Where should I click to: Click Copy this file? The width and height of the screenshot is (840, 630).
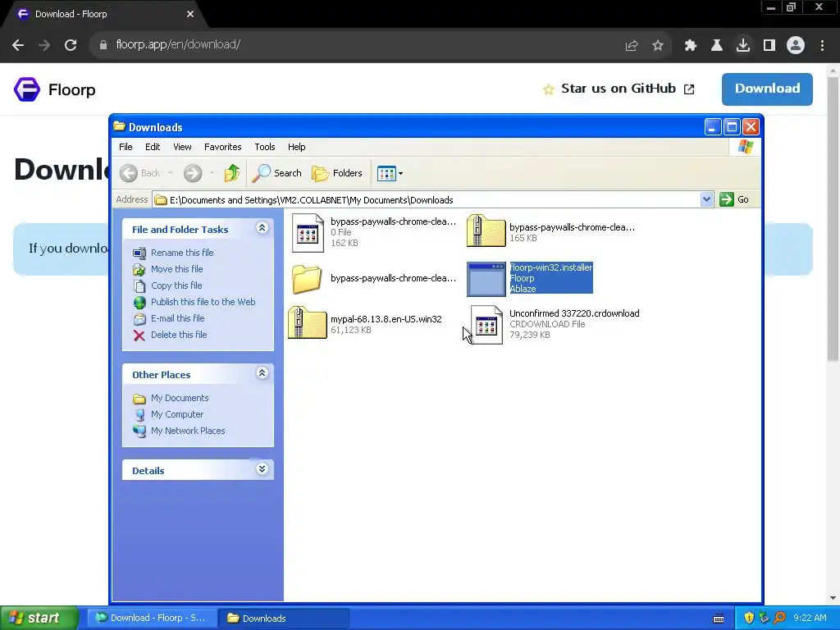176,285
